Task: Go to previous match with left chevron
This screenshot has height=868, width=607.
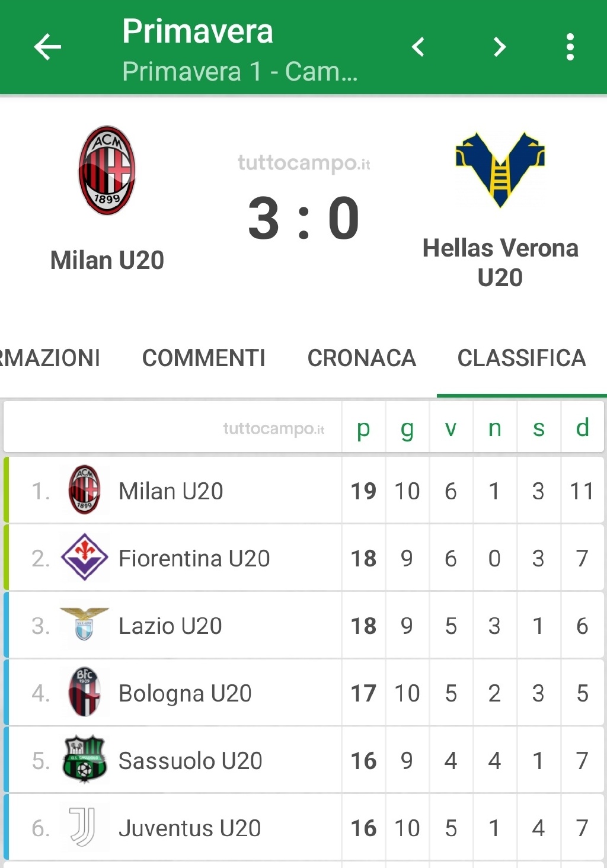Action: [x=418, y=47]
